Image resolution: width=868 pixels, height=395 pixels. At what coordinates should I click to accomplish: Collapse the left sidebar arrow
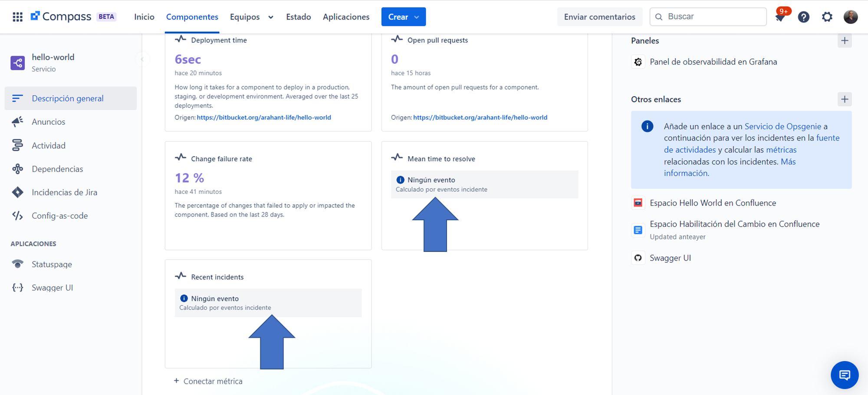coord(142,59)
